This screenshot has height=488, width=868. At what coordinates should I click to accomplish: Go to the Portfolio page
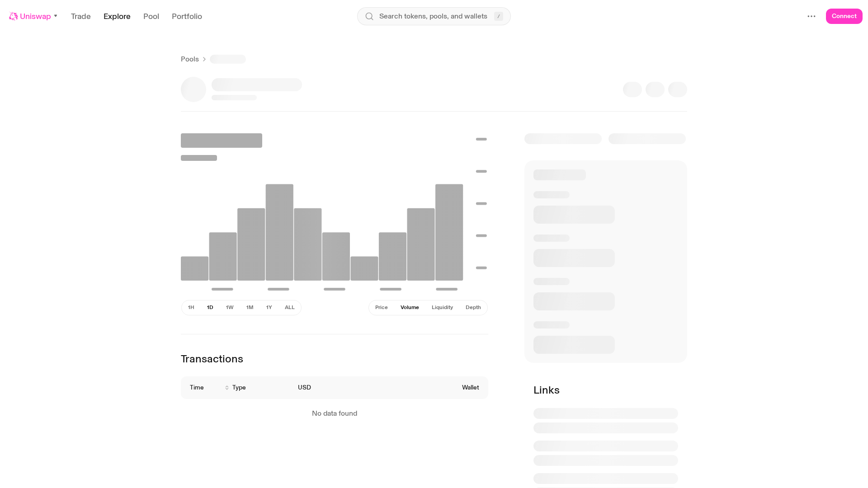click(187, 16)
